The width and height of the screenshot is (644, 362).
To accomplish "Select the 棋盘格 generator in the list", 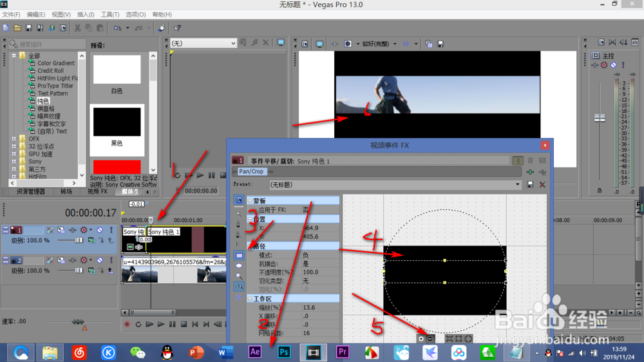I will 46,108.
